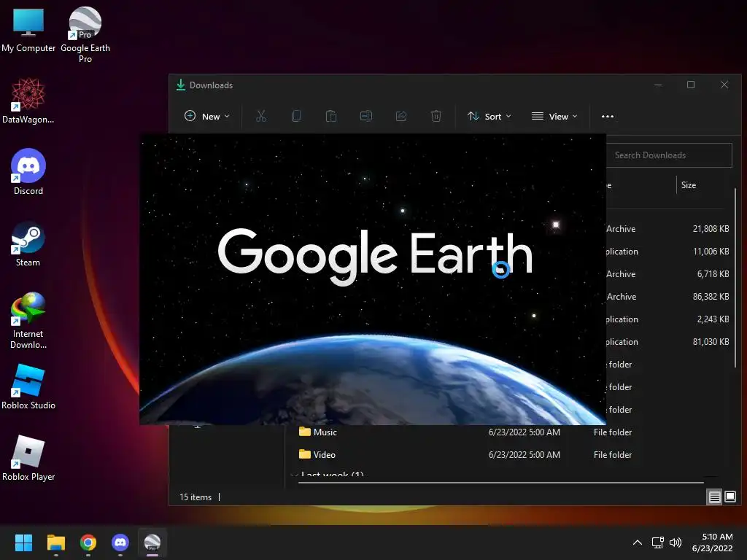Click the 15 items status text
This screenshot has width=747, height=560.
point(196,497)
